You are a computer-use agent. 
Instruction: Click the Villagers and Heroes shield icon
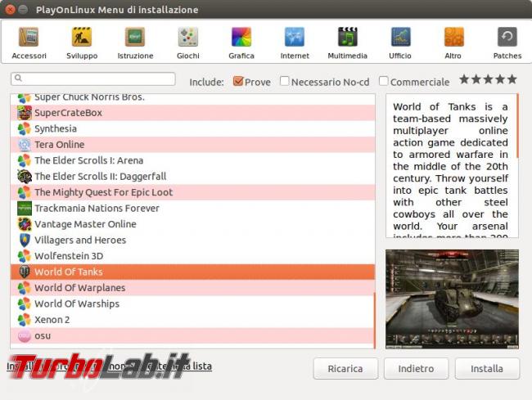click(x=25, y=240)
